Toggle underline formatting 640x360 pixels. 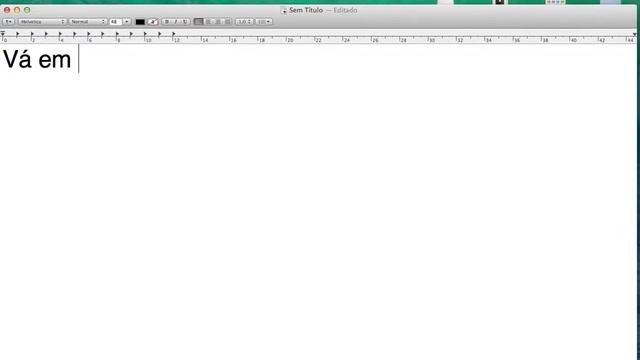(185, 22)
